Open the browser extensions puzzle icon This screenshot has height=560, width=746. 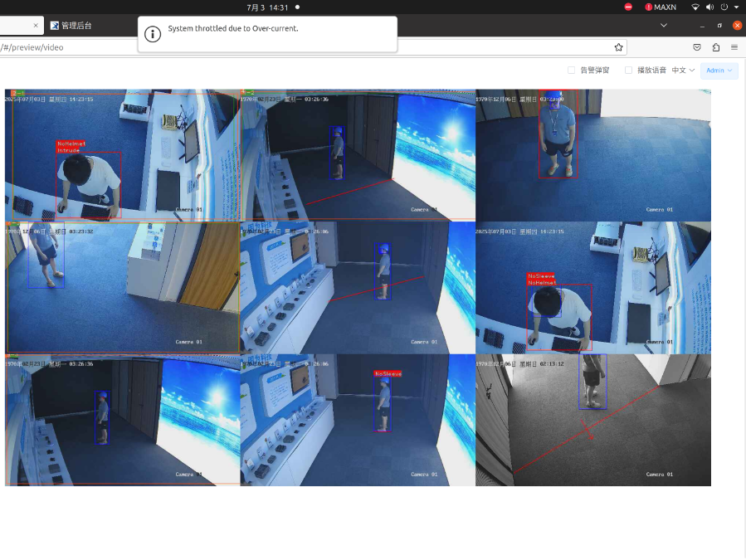[x=715, y=47]
